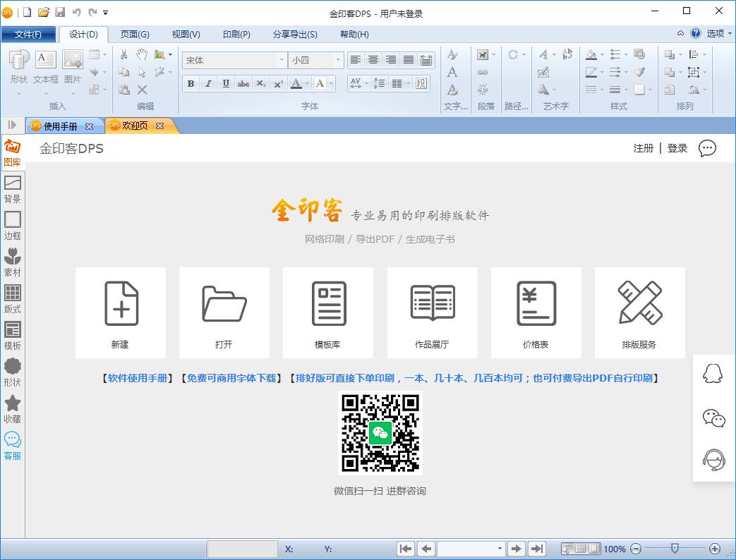The width and height of the screenshot is (736, 560).
Task: Click the 注册 register link
Action: [x=643, y=148]
